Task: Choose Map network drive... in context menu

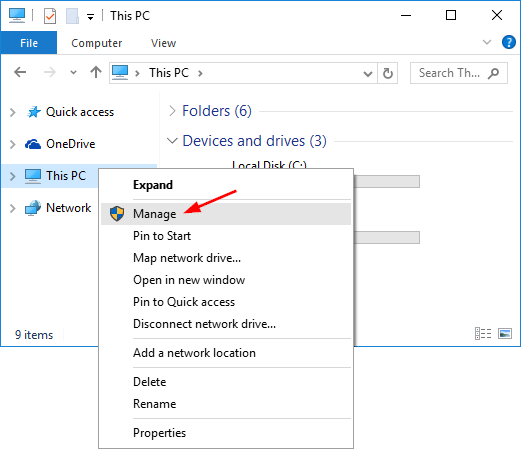Action: 226,258
